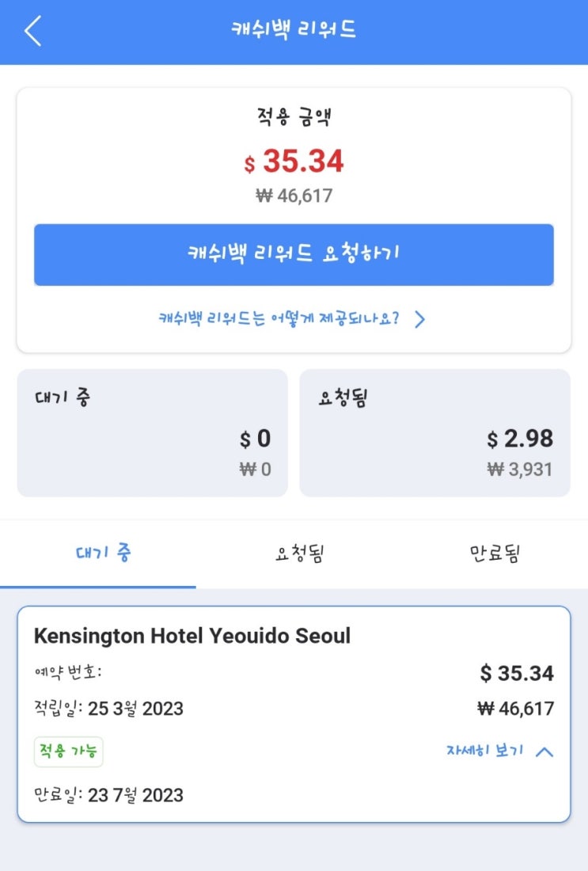Click the right chevron beside the help link
Screen dimensions: 588x871
pyautogui.click(x=420, y=319)
